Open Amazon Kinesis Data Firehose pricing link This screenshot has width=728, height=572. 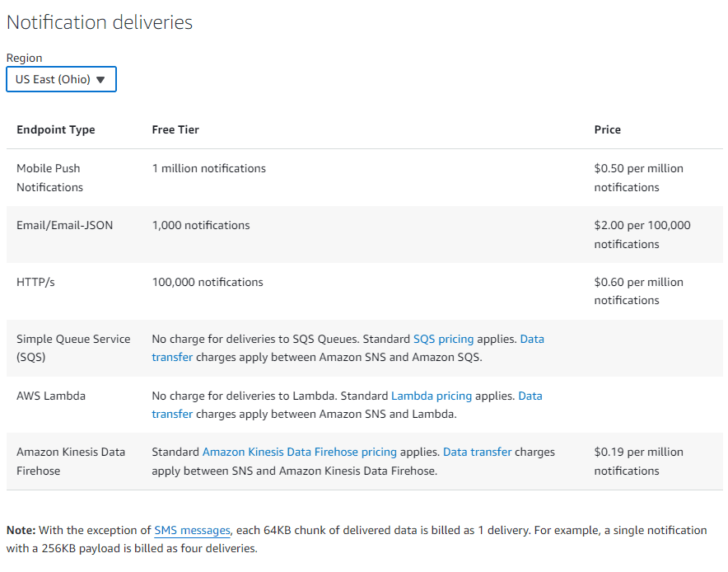(x=300, y=452)
